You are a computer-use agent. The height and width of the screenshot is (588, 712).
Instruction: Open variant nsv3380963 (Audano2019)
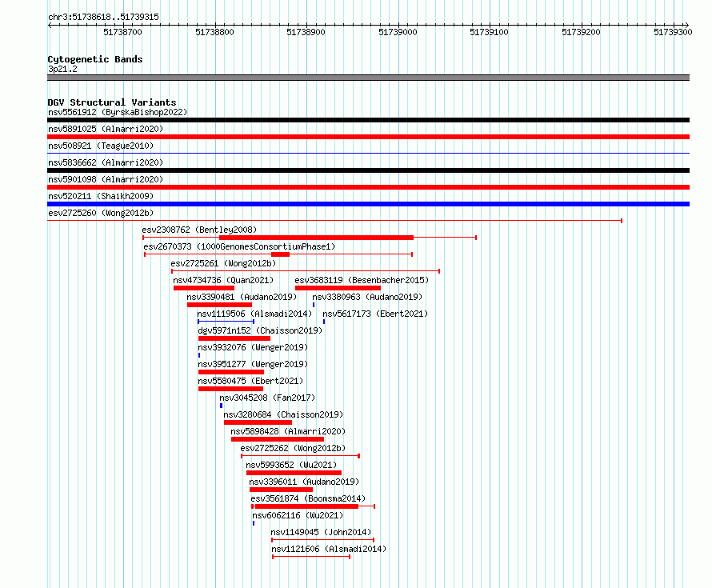point(367,297)
